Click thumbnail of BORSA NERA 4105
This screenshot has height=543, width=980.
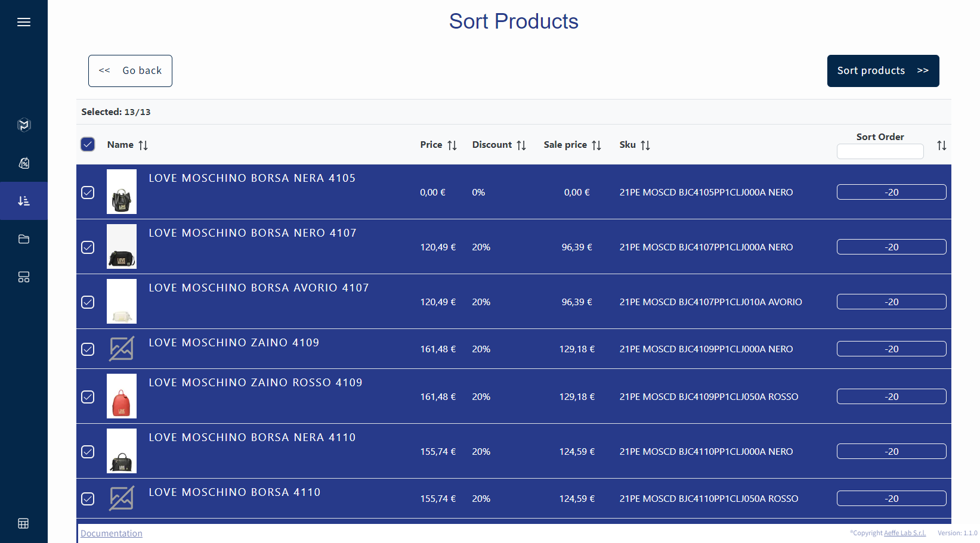pyautogui.click(x=122, y=191)
